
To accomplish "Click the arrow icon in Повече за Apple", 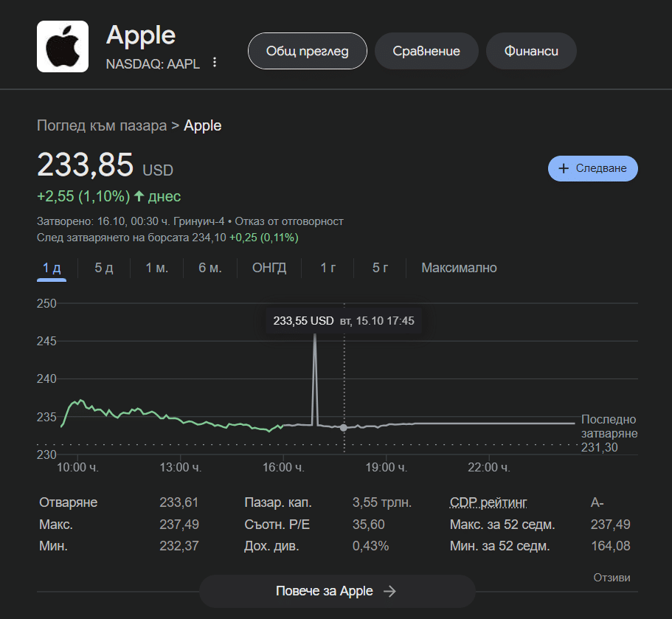I will click(389, 592).
